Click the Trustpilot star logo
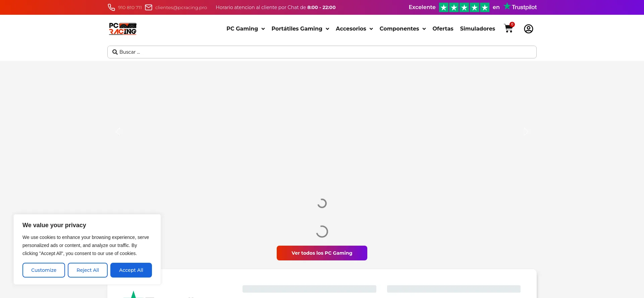The height and width of the screenshot is (298, 644). point(507,6)
